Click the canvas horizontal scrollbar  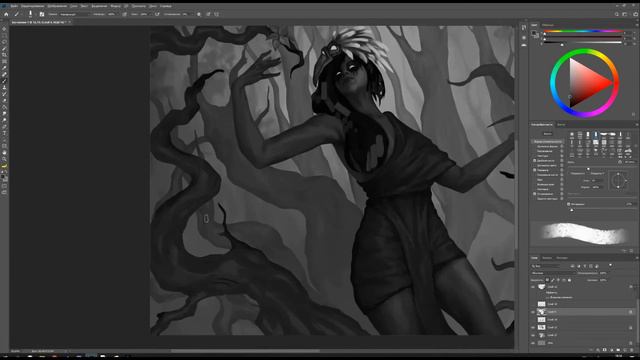point(245,351)
